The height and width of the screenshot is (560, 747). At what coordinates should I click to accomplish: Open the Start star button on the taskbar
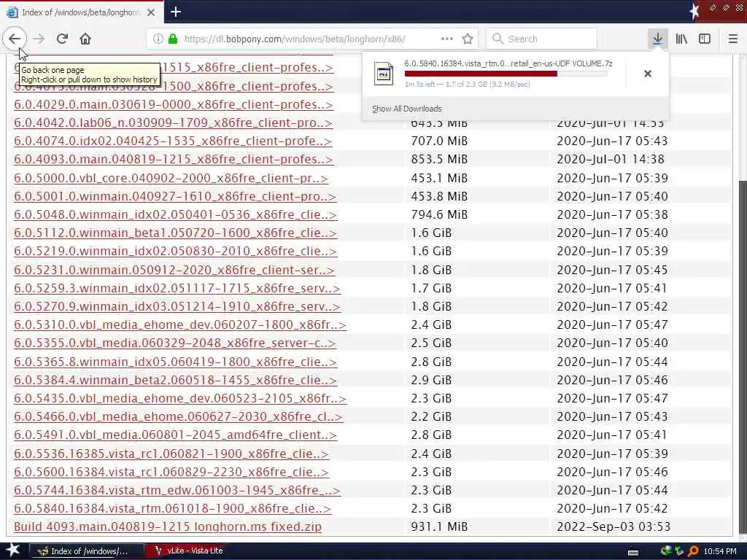(x=12, y=550)
